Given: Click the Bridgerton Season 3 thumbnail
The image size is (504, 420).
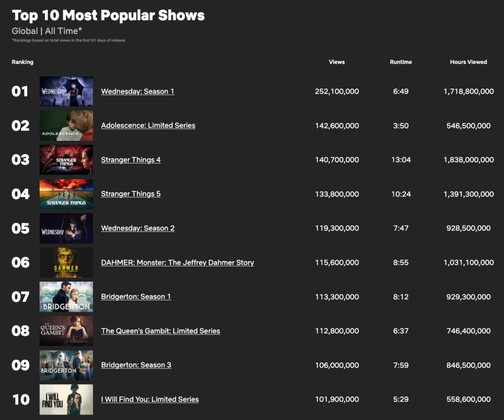Looking at the screenshot, I should pyautogui.click(x=66, y=365).
